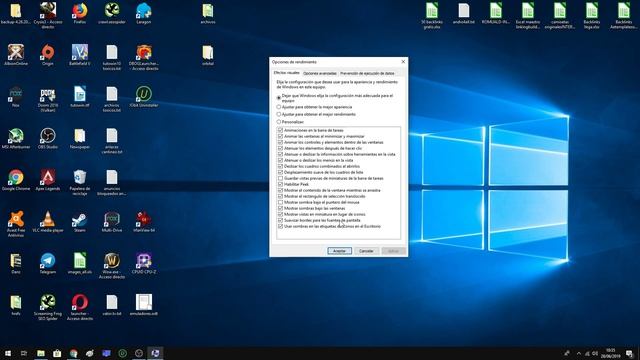Show hidden system tray icons chevron
This screenshot has width=640, height=360.
pyautogui.click(x=578, y=353)
